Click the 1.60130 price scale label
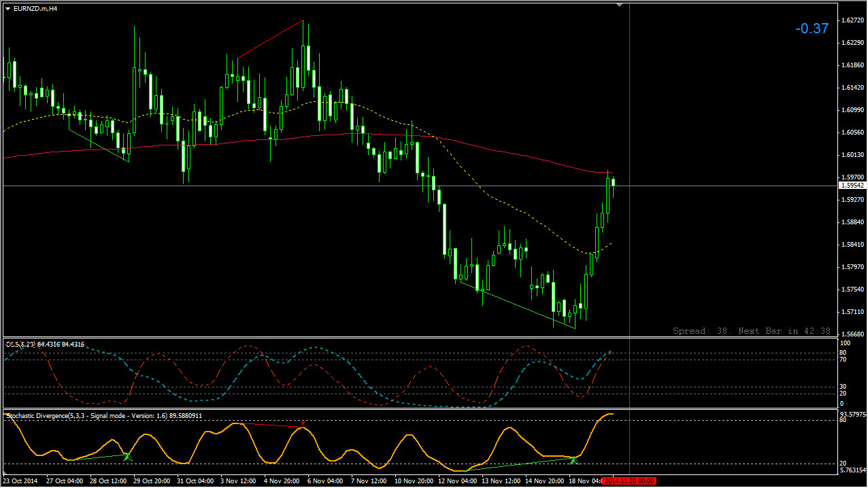 coord(852,154)
